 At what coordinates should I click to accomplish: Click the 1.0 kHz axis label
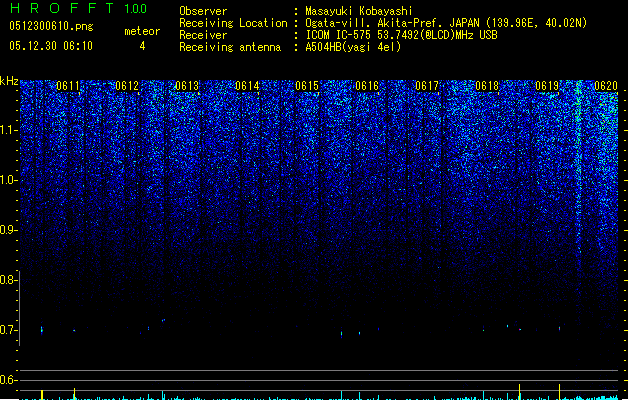tap(9, 180)
